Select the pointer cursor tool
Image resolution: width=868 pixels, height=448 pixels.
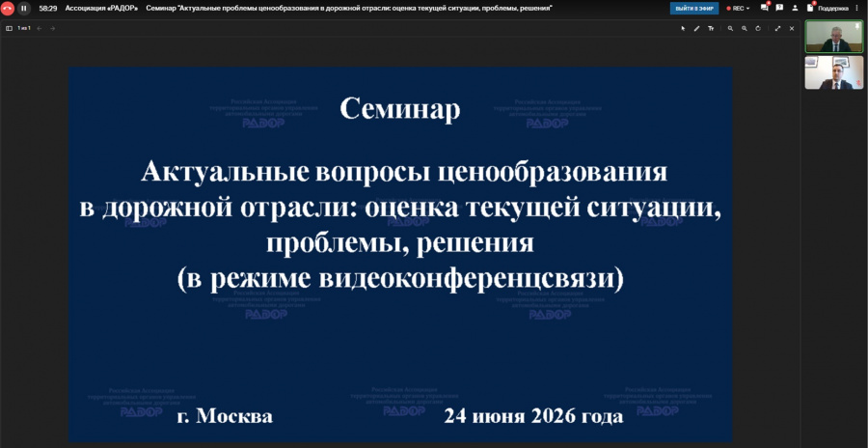coord(684,28)
